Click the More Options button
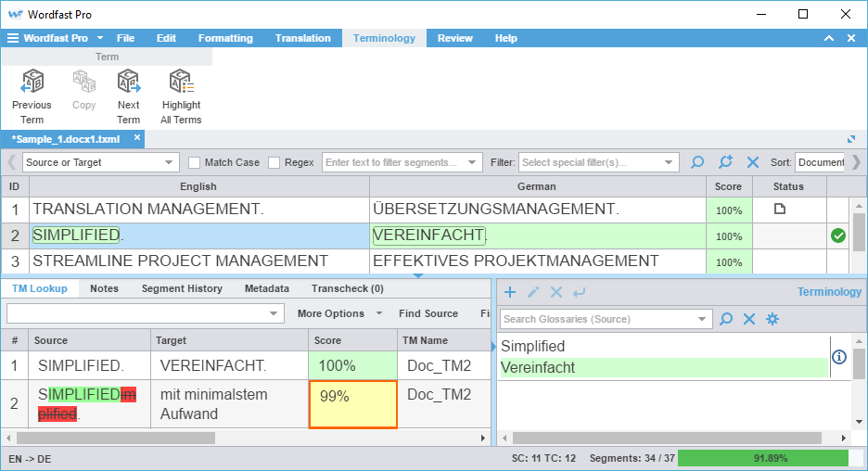This screenshot has height=471, width=868. tap(331, 313)
